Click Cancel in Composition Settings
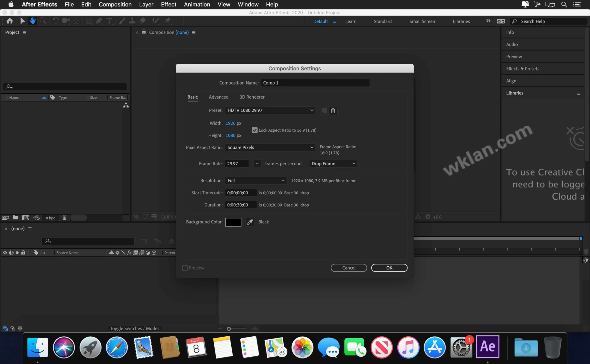The height and width of the screenshot is (364, 590). [349, 268]
